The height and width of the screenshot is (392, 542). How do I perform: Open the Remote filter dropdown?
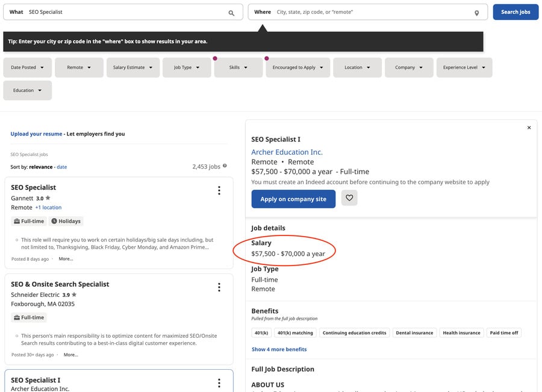[79, 67]
